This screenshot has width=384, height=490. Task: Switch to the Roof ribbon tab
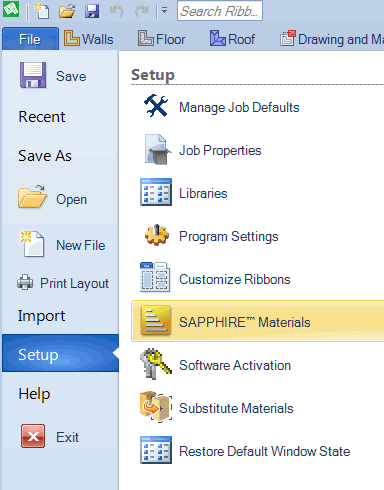point(233,39)
